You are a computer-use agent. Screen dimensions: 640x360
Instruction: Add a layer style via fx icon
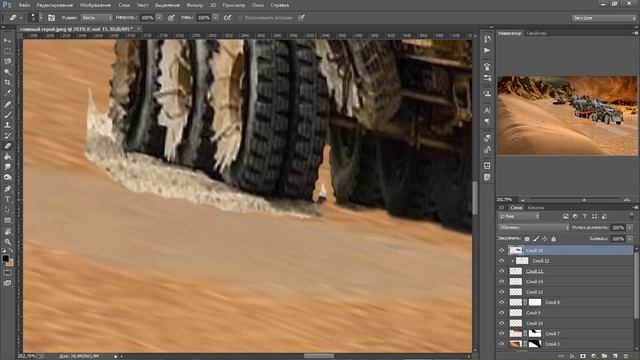point(572,356)
